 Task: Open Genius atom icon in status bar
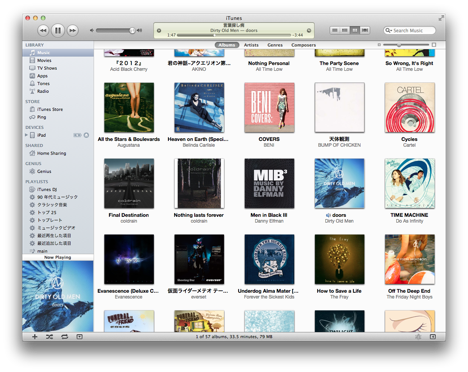(x=418, y=337)
